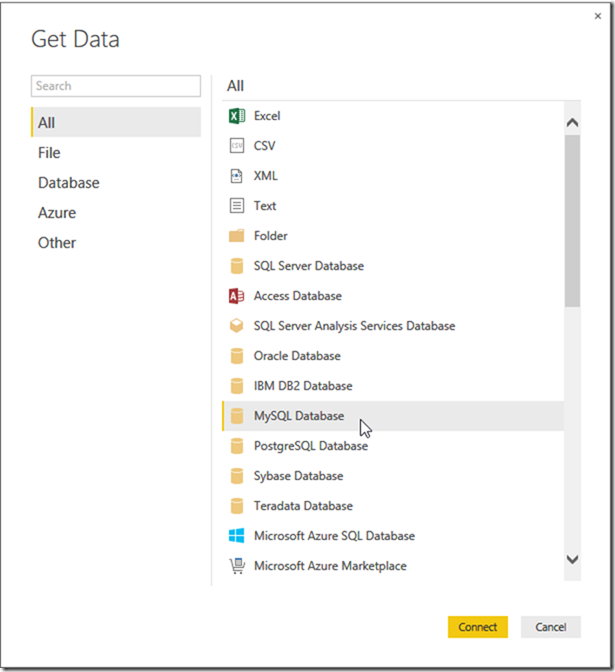Click the Azure SQL Database Windows icon
This screenshot has width=615, height=672.
click(237, 536)
